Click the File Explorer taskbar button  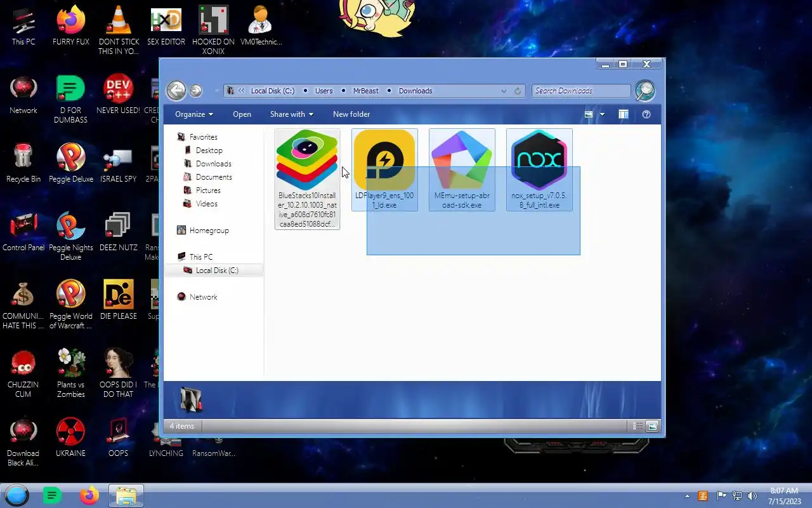(x=126, y=496)
